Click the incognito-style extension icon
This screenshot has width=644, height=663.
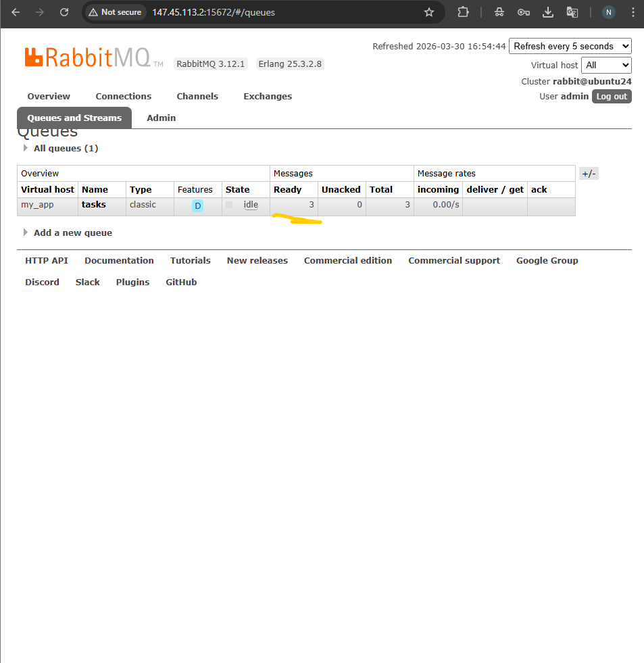tap(499, 12)
